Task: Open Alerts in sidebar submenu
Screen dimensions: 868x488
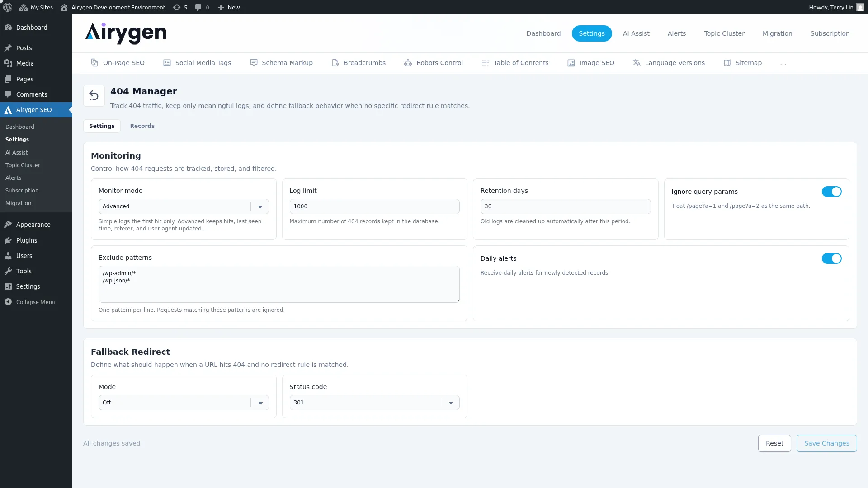Action: [13, 178]
